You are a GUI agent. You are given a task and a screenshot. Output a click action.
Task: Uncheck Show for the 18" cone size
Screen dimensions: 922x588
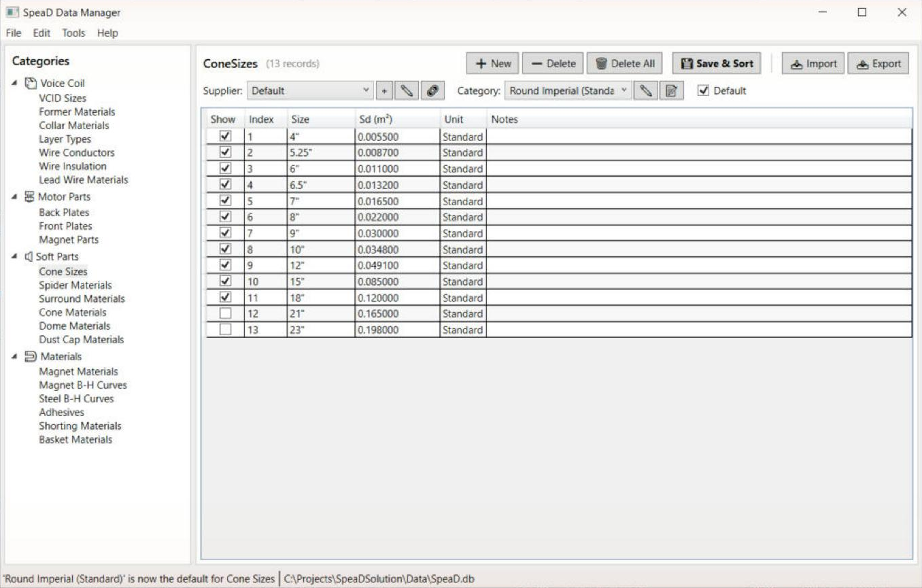point(226,297)
